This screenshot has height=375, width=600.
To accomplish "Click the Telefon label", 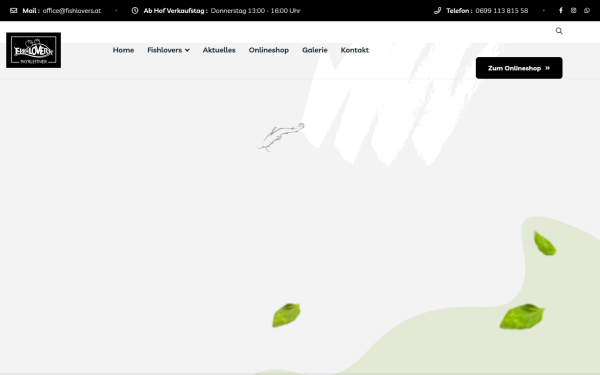I will coord(459,11).
